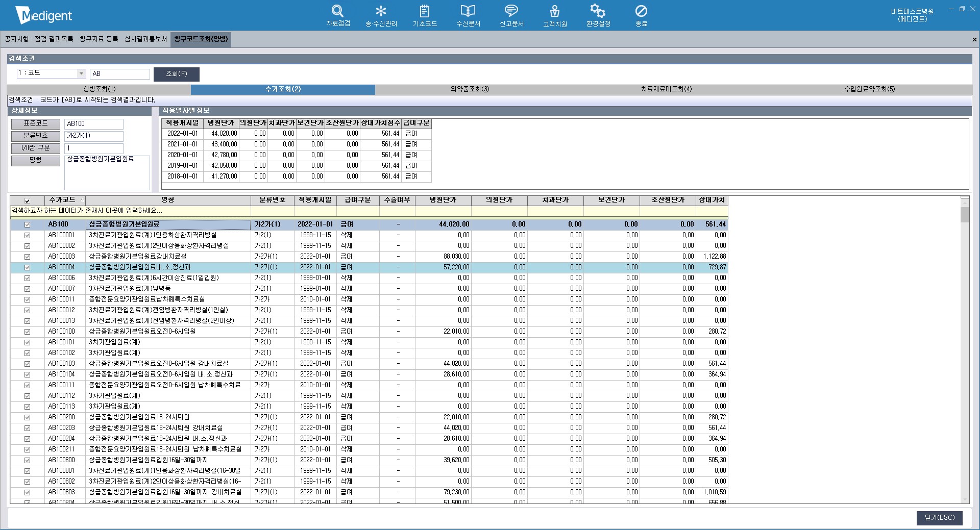Viewport: 980px width, 530px height.
Task: Click the 명칭 button
Action: 36,160
